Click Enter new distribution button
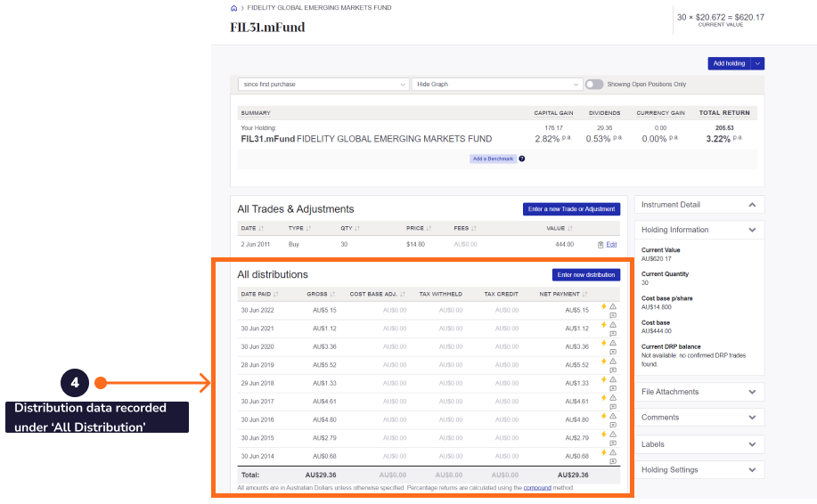This screenshot has width=817, height=504. 585,274
